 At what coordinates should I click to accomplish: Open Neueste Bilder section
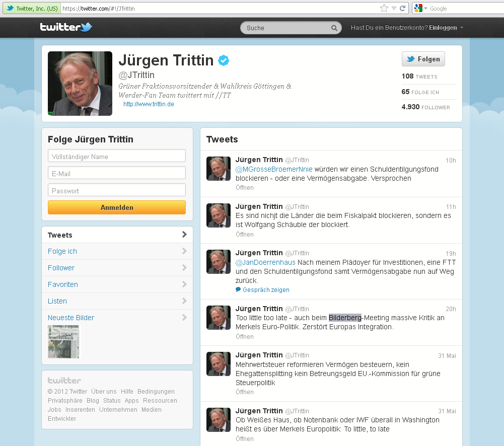[70, 318]
